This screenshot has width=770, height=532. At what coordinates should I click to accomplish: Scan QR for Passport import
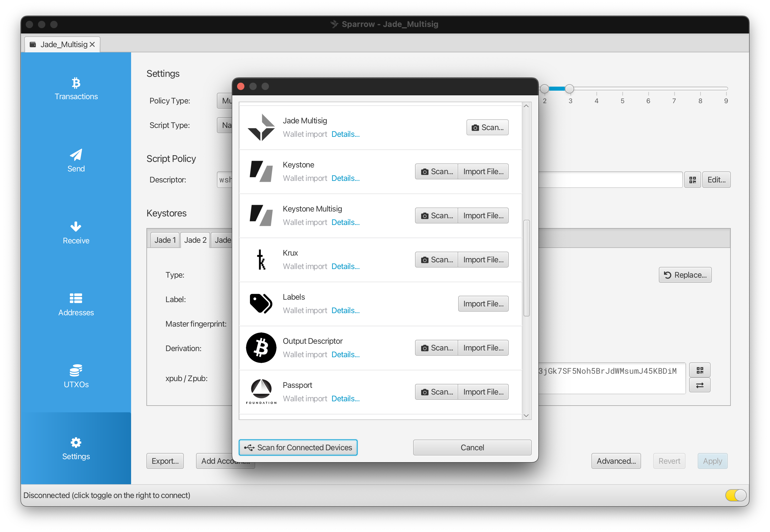(436, 392)
